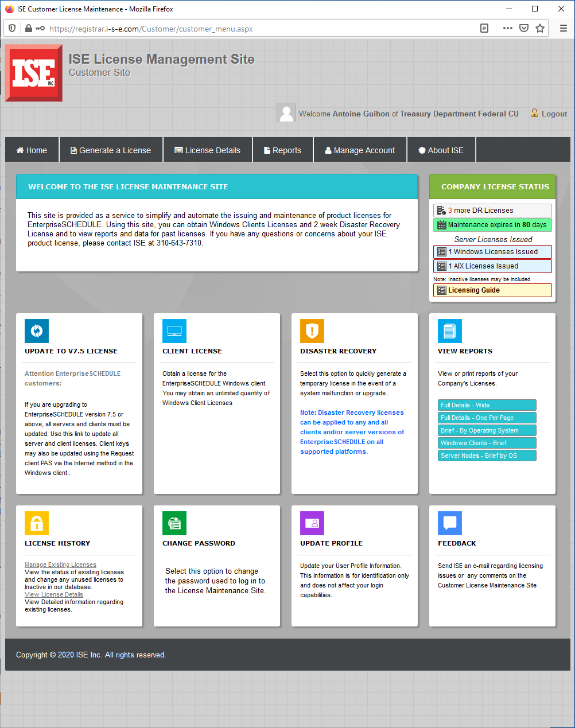This screenshot has height=728, width=575.
Task: Open the Manage Account menu
Action: click(x=360, y=150)
